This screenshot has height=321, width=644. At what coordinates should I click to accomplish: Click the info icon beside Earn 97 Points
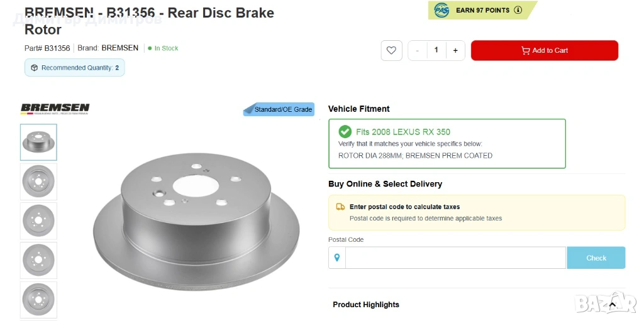(518, 10)
